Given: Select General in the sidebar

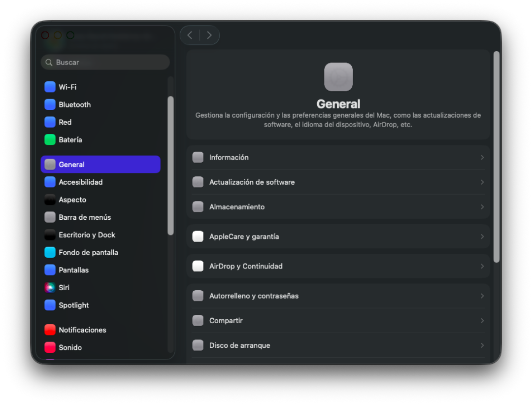Looking at the screenshot, I should click(100, 164).
